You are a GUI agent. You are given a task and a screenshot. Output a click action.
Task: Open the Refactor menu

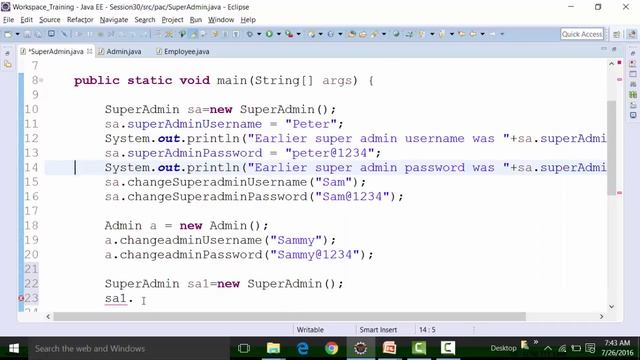coord(80,20)
